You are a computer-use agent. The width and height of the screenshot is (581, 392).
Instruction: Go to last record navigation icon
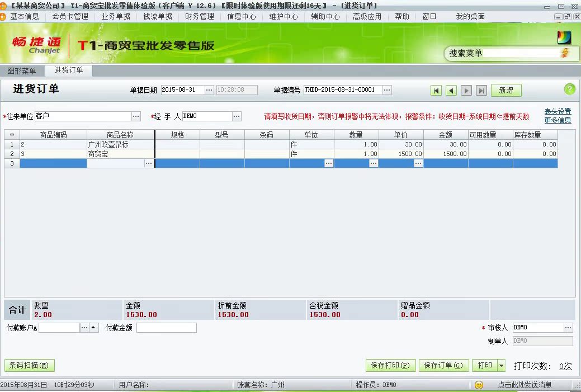(481, 91)
